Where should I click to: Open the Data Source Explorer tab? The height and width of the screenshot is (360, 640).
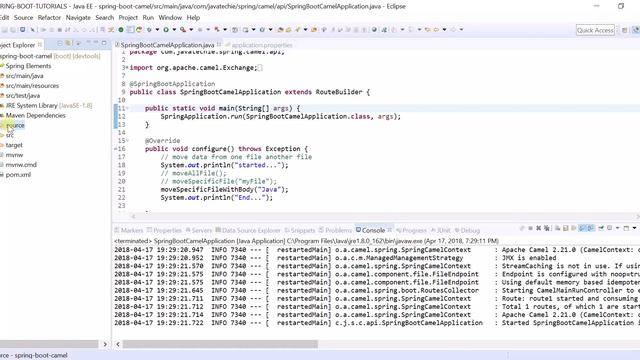point(248,230)
